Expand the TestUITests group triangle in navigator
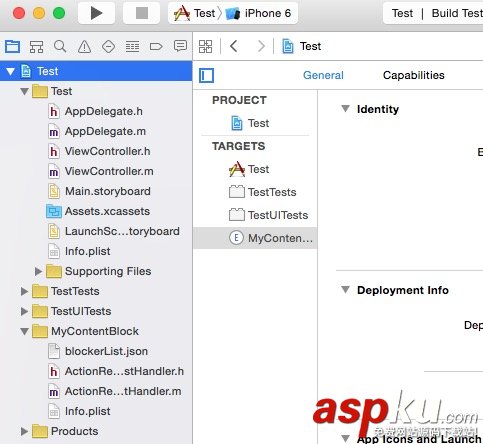Viewport: 483px width, 444px height. click(24, 311)
